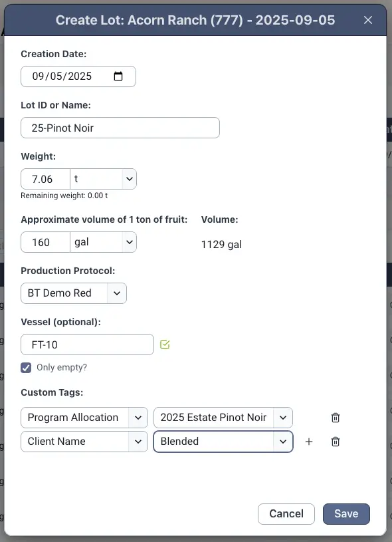Close the Create Lot dialog
The width and height of the screenshot is (392, 542).
coord(368,20)
